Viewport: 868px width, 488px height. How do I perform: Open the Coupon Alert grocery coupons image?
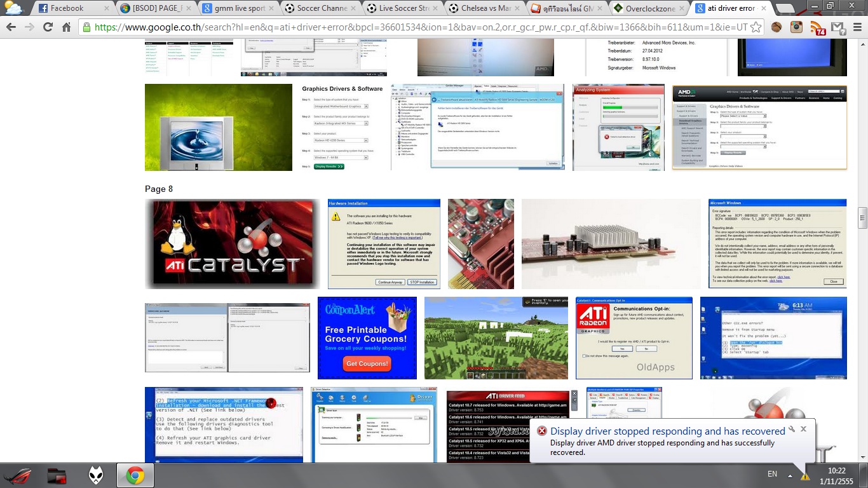coord(367,338)
